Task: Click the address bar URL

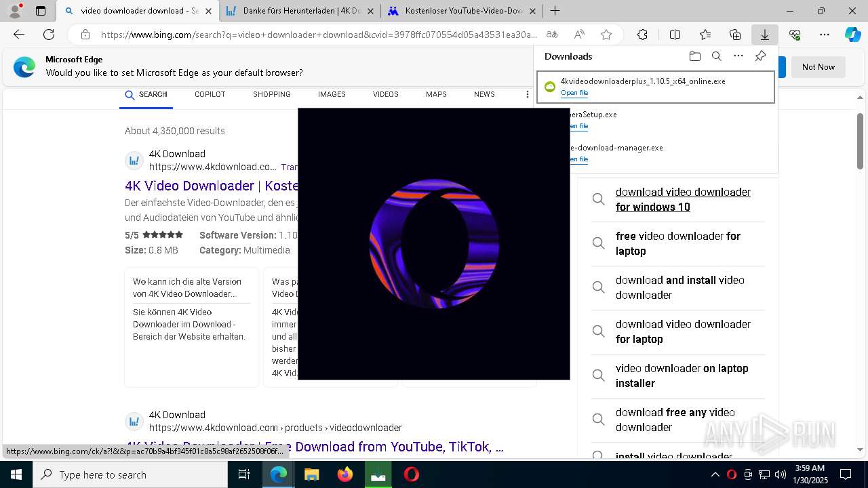Action: 319,35
